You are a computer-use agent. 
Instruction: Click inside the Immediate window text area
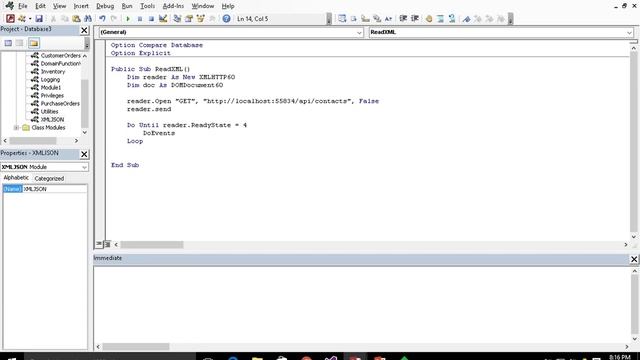point(362,304)
